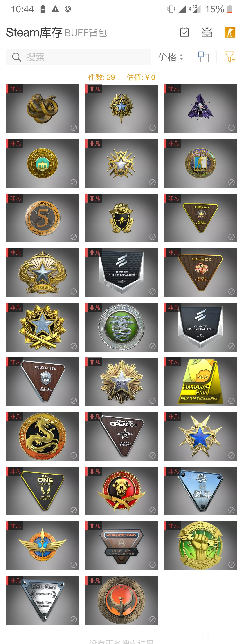Select the Operation Wildfire coin thumbnail
Viewport: 243px width, 644px height.
[x=43, y=437]
